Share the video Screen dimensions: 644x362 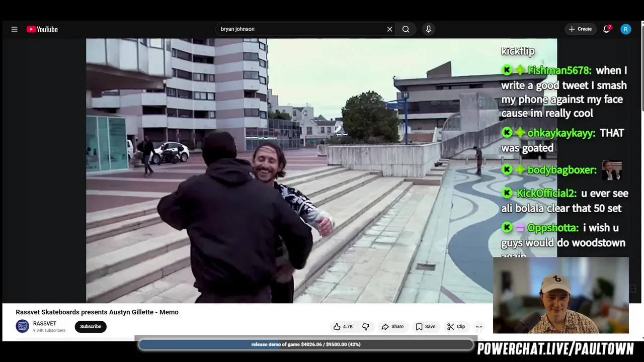(x=392, y=327)
